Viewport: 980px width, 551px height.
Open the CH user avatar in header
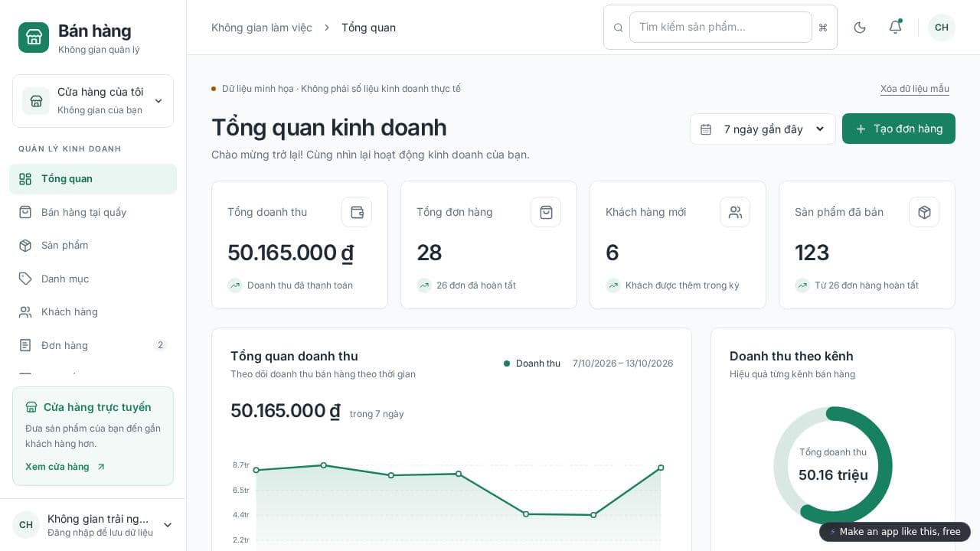942,28
